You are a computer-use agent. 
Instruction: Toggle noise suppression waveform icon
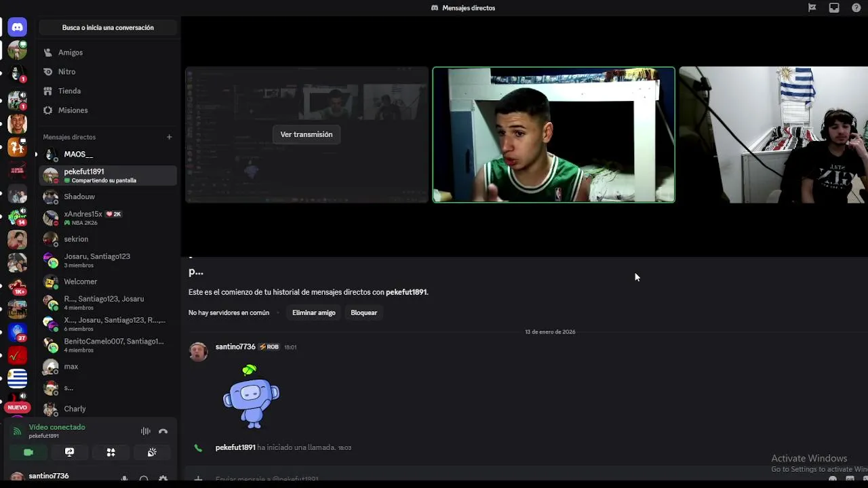(x=145, y=431)
